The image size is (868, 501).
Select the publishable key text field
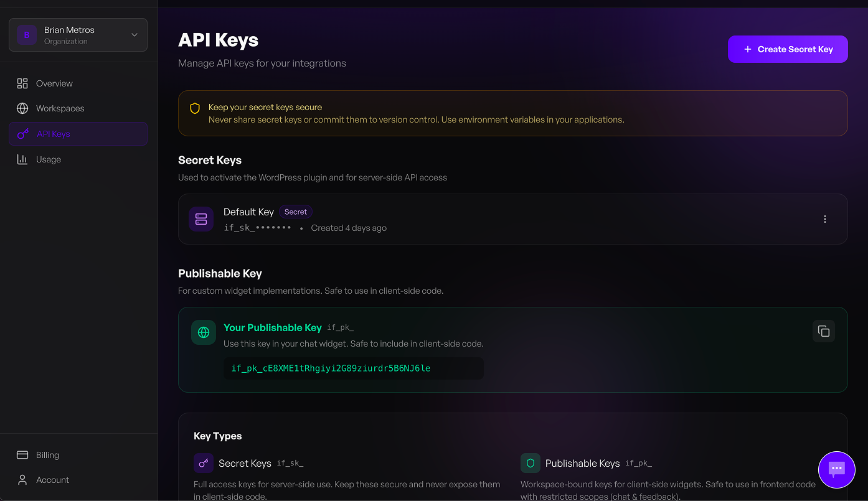click(x=353, y=368)
